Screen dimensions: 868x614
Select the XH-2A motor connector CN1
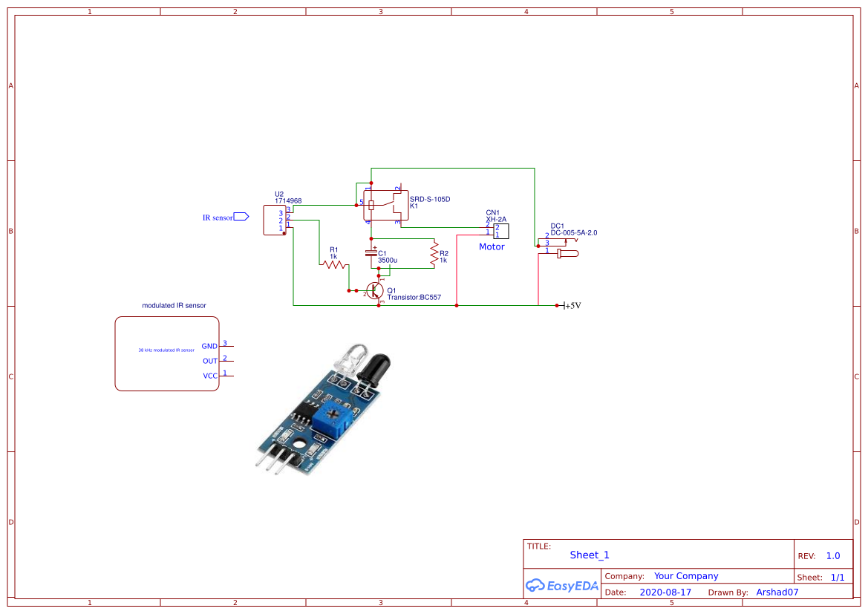click(x=501, y=230)
